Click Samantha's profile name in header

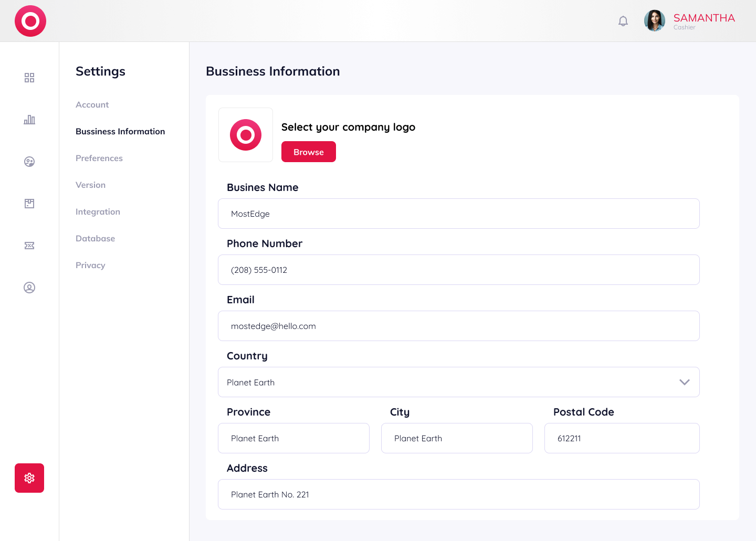703,18
